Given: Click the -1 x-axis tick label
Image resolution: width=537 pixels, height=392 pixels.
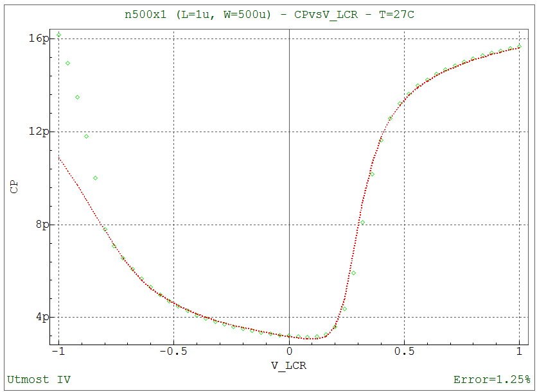Looking at the screenshot, I should coord(58,352).
